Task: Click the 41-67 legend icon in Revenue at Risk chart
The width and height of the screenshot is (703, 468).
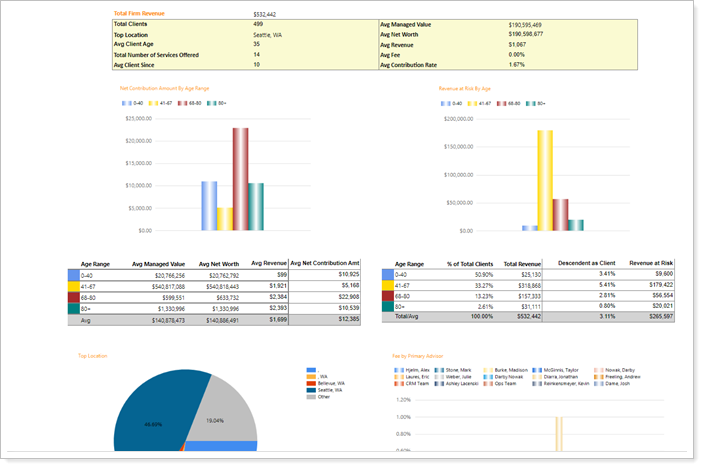Action: (x=472, y=103)
